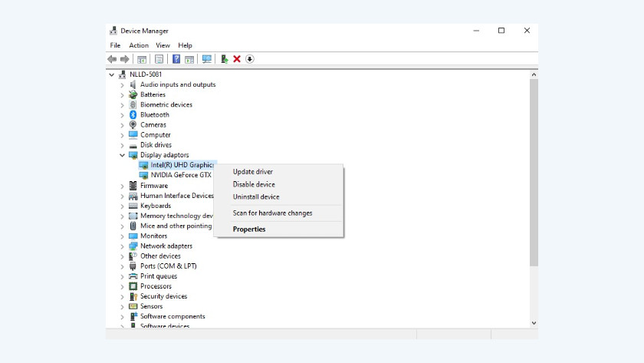Expand the Other devices category chevron
The image size is (644, 363).
122,256
